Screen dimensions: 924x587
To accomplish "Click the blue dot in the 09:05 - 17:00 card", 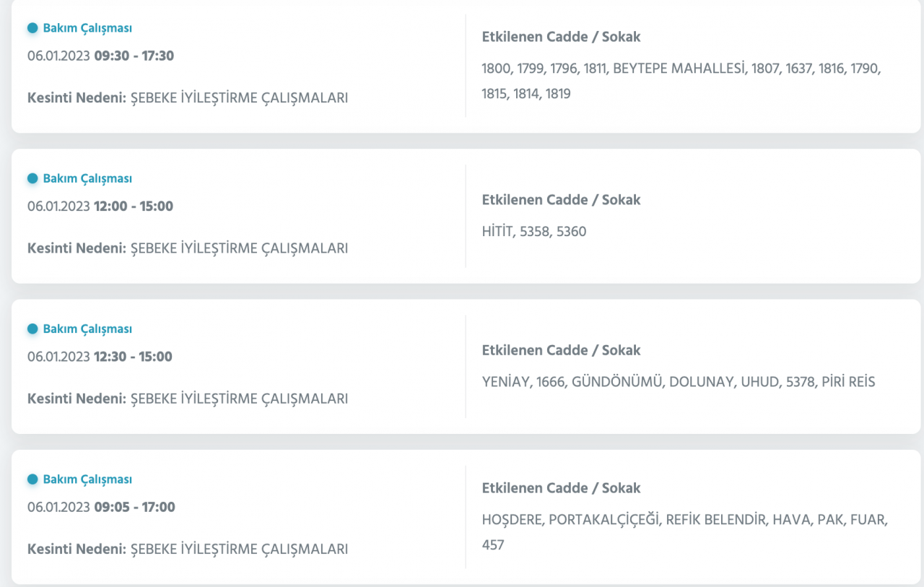I will pos(32,479).
